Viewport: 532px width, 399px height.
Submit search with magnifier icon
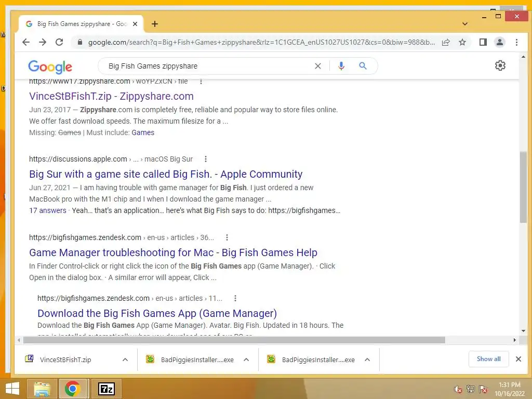[x=363, y=66]
